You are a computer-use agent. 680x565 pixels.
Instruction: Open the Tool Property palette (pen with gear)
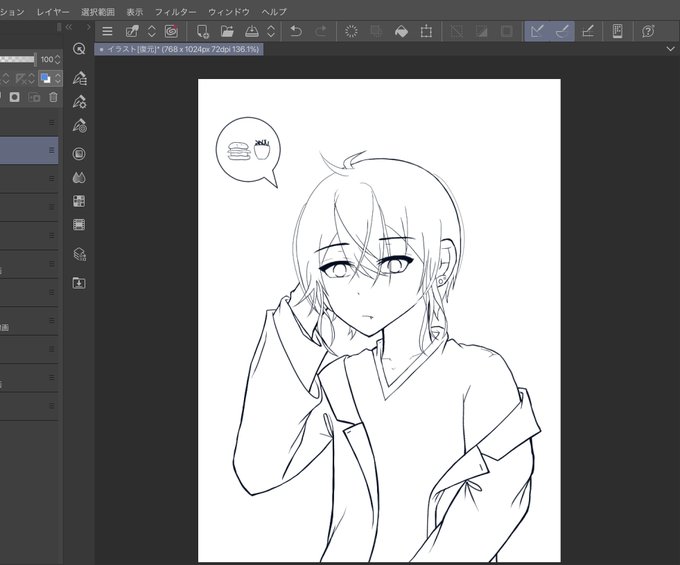pyautogui.click(x=79, y=101)
